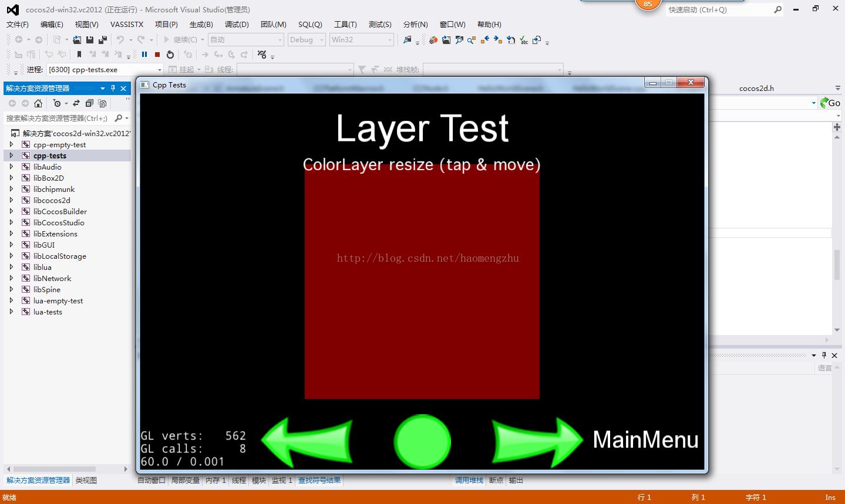Stop debugging with the red square icon

157,55
